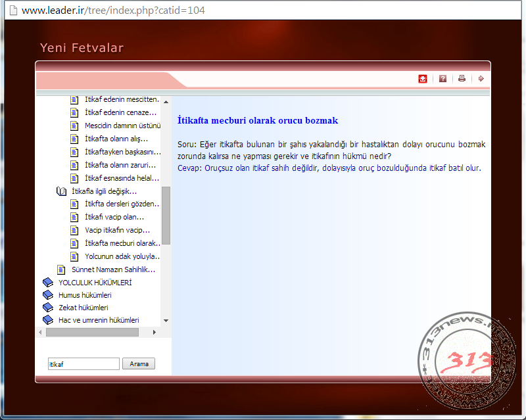Open tree item İtikafta olanın alış...
This screenshot has height=420, width=526.
116,139
